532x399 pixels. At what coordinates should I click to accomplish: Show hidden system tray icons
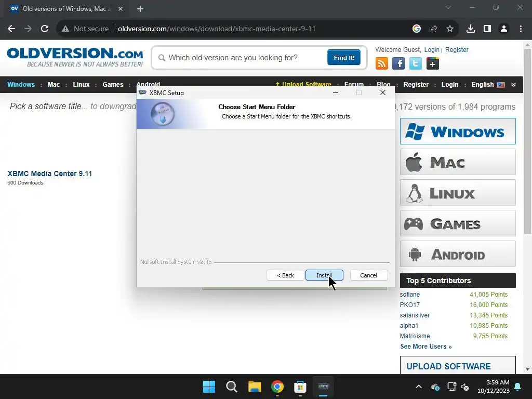pyautogui.click(x=419, y=387)
